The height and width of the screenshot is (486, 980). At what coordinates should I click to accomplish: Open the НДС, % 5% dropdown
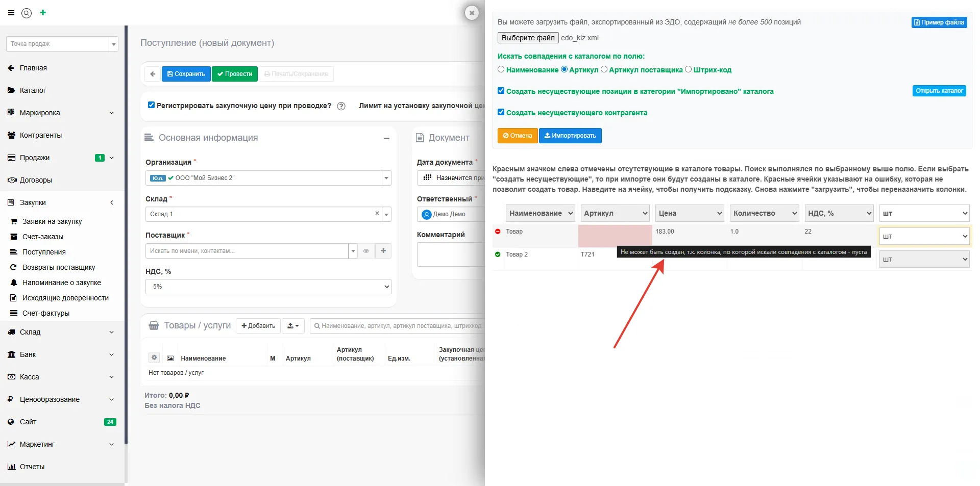pyautogui.click(x=268, y=287)
